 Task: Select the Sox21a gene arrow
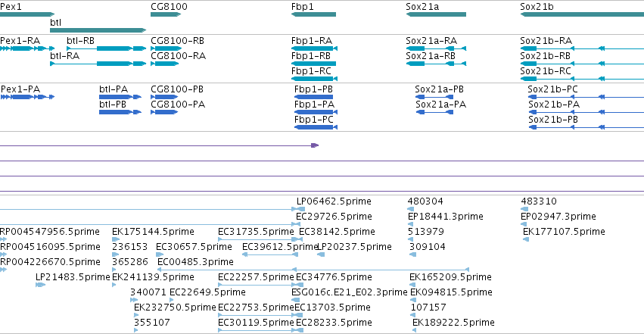pos(436,14)
